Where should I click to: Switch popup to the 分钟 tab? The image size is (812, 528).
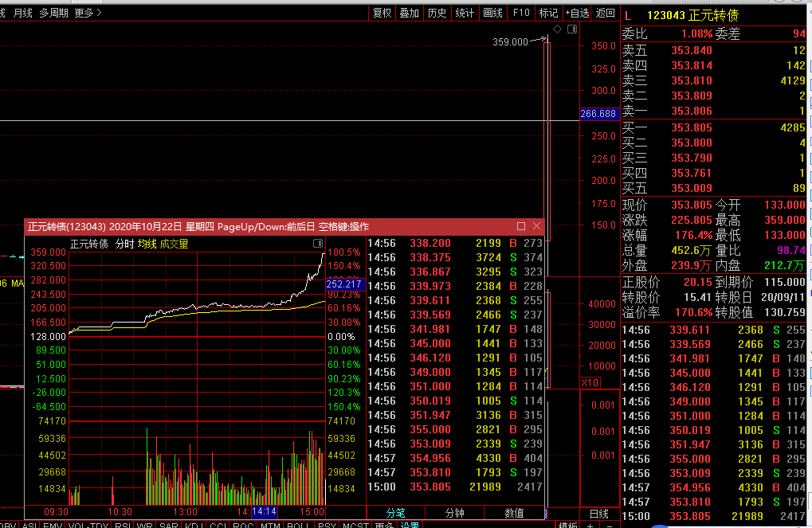tap(455, 513)
